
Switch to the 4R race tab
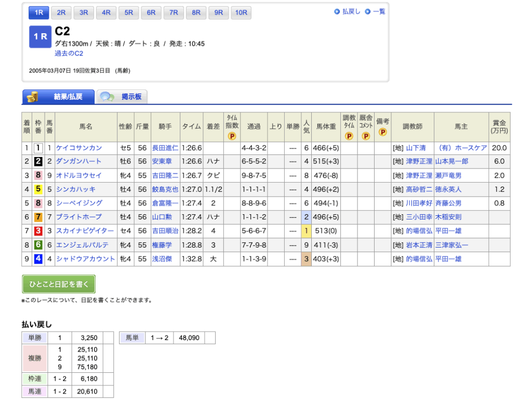tap(106, 12)
